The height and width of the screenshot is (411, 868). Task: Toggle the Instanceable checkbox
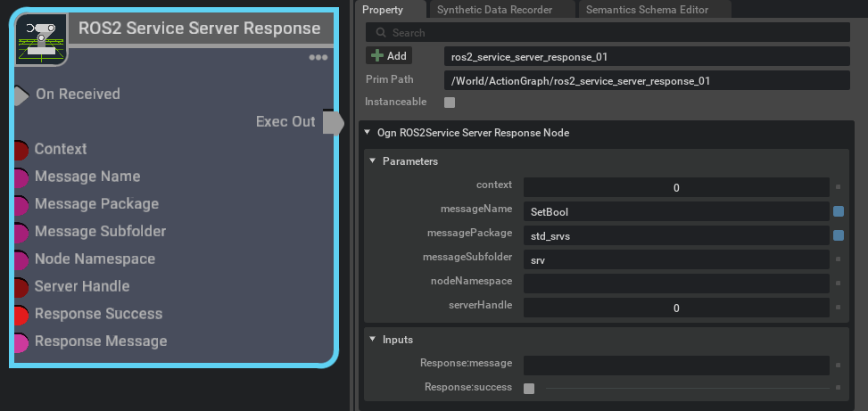[450, 103]
